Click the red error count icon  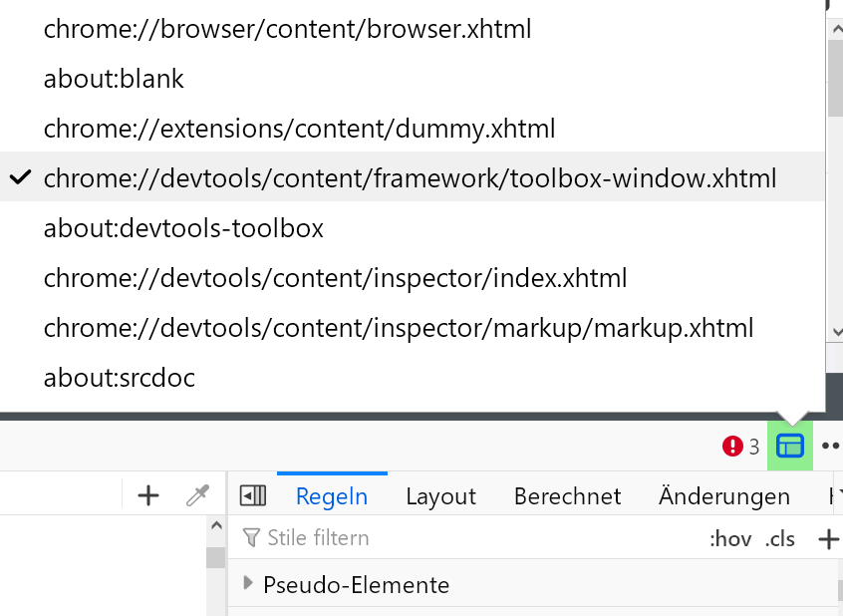(x=732, y=447)
